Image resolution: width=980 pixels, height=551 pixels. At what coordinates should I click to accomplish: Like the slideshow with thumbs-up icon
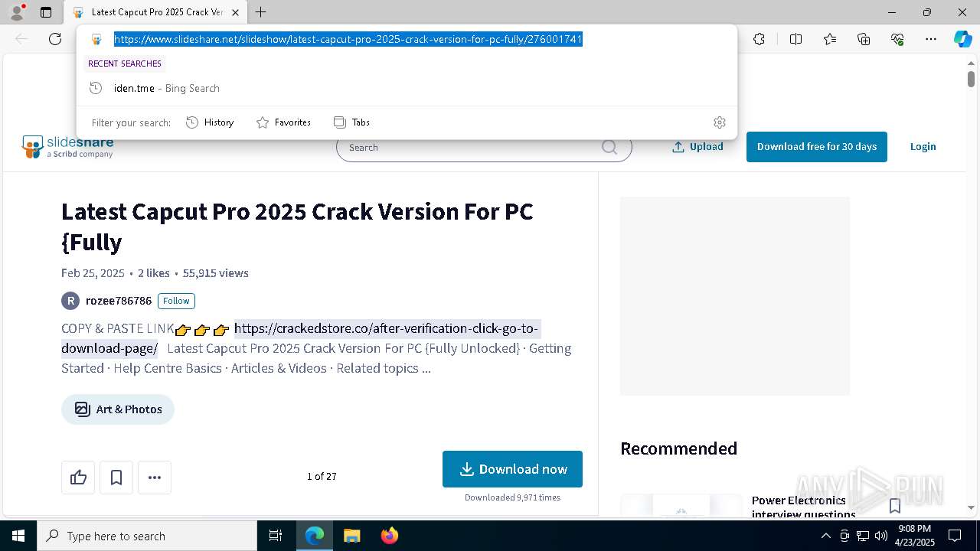pos(78,478)
